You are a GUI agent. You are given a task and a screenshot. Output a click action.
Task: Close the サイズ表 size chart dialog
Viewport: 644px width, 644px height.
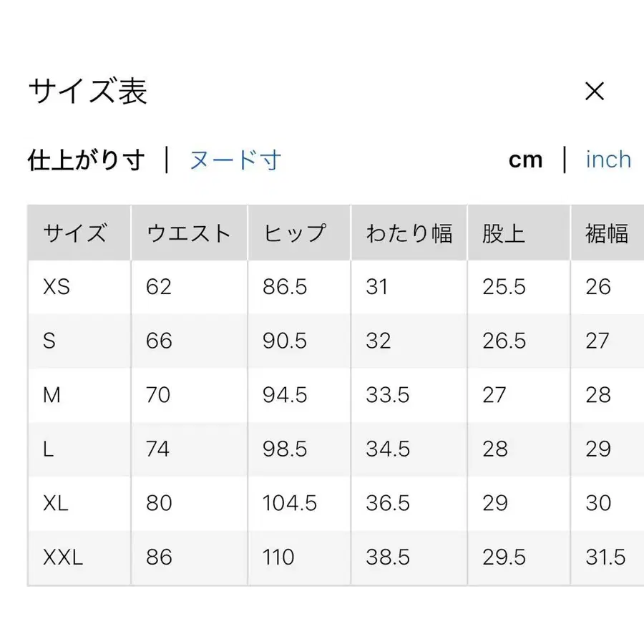(595, 90)
